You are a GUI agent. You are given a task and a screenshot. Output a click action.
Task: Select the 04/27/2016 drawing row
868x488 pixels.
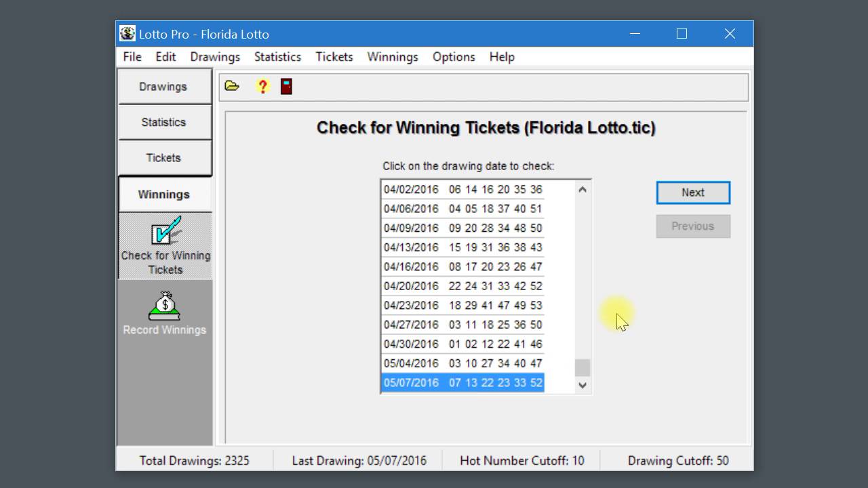click(462, 325)
